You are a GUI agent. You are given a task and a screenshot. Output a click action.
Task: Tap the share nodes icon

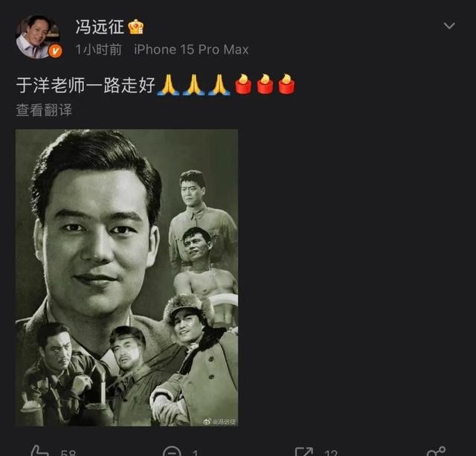point(437,452)
